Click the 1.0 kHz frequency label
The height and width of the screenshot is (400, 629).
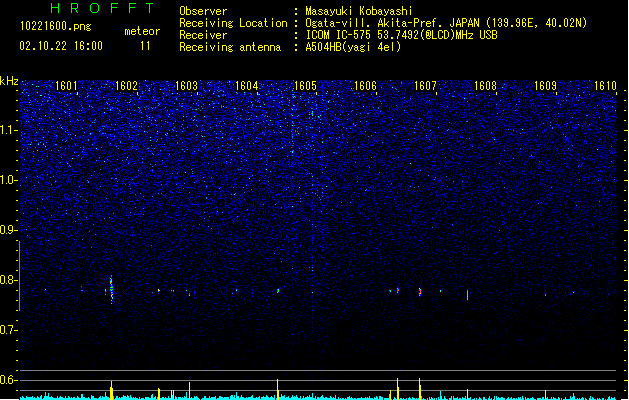pos(9,180)
